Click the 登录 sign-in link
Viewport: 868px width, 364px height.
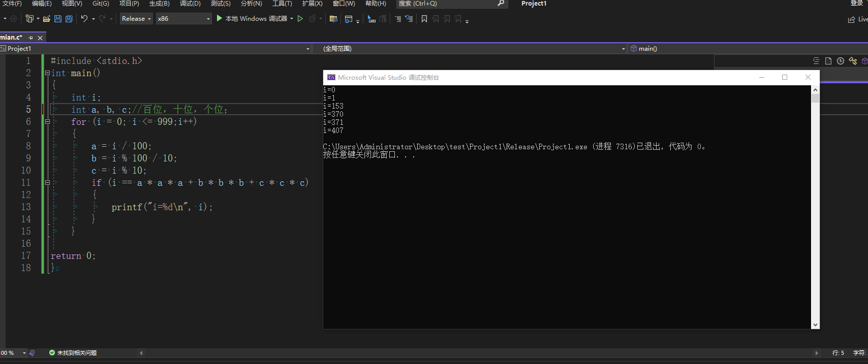pos(856,4)
